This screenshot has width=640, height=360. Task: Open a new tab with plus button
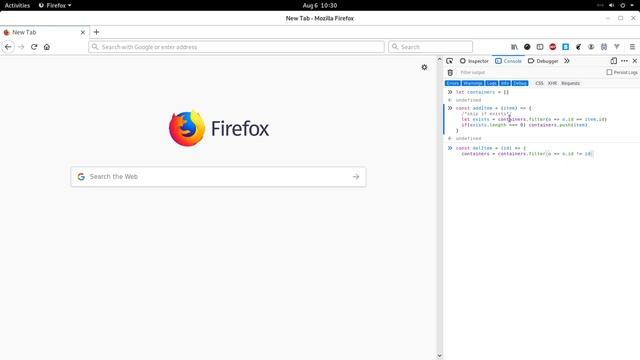click(96, 32)
